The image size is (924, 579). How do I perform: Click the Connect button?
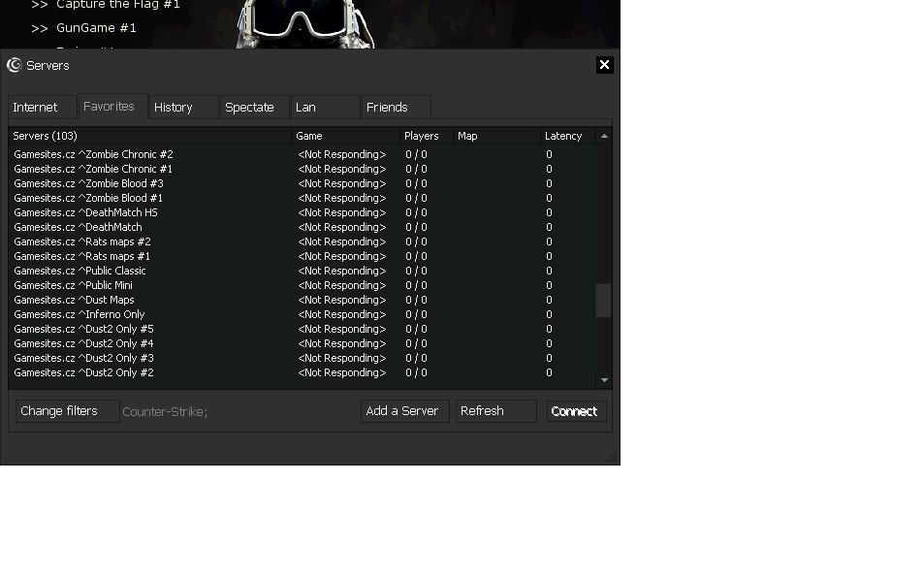575,411
